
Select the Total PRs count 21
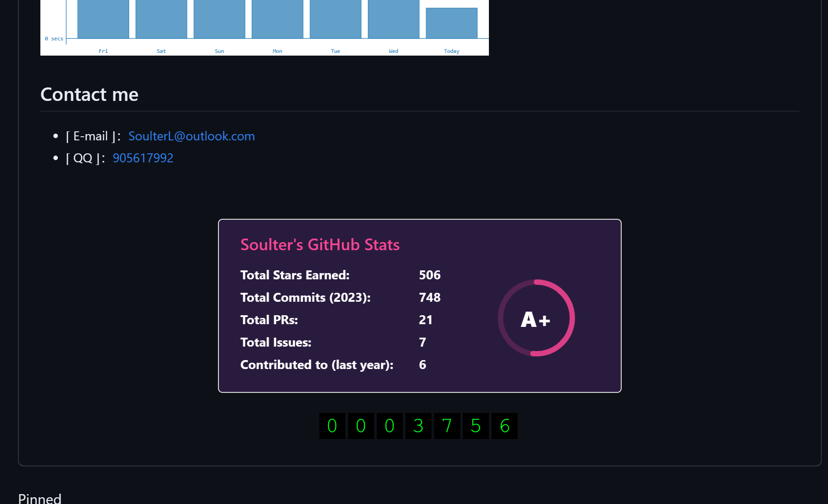(425, 320)
